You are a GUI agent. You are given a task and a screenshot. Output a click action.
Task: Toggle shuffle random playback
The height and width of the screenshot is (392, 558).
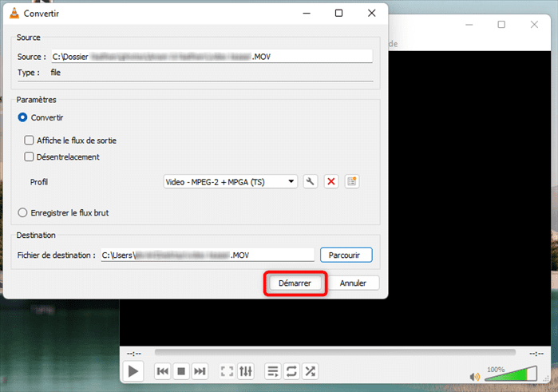pyautogui.click(x=311, y=371)
